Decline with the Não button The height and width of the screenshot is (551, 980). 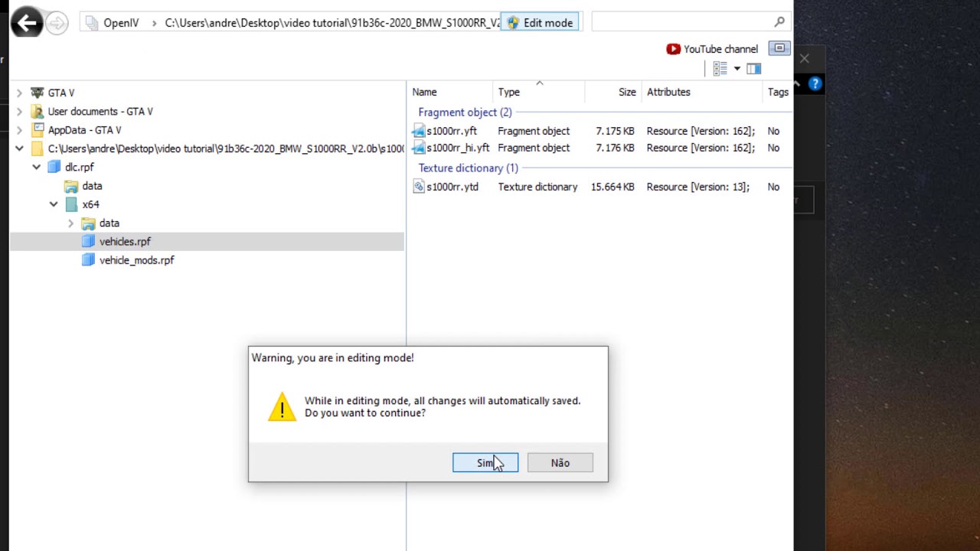[560, 463]
